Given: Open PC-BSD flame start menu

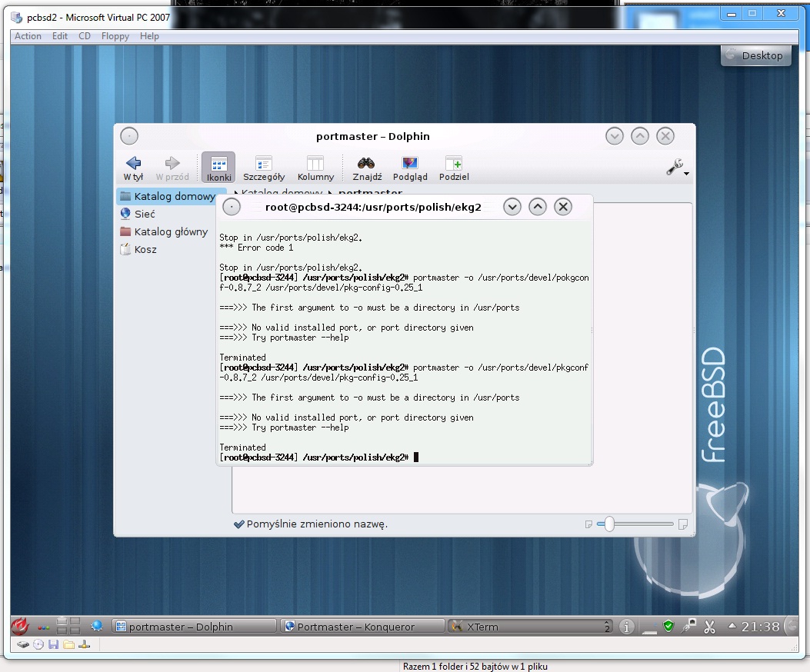Looking at the screenshot, I should [x=20, y=627].
